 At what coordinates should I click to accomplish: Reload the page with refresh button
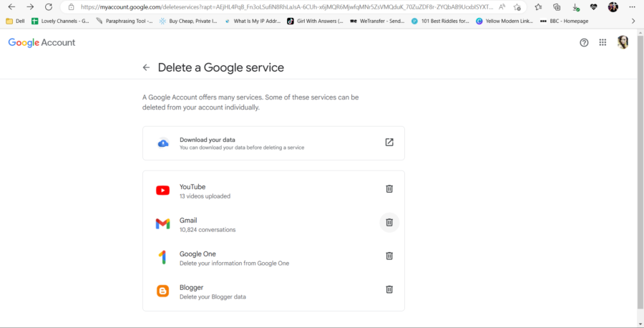(x=49, y=7)
